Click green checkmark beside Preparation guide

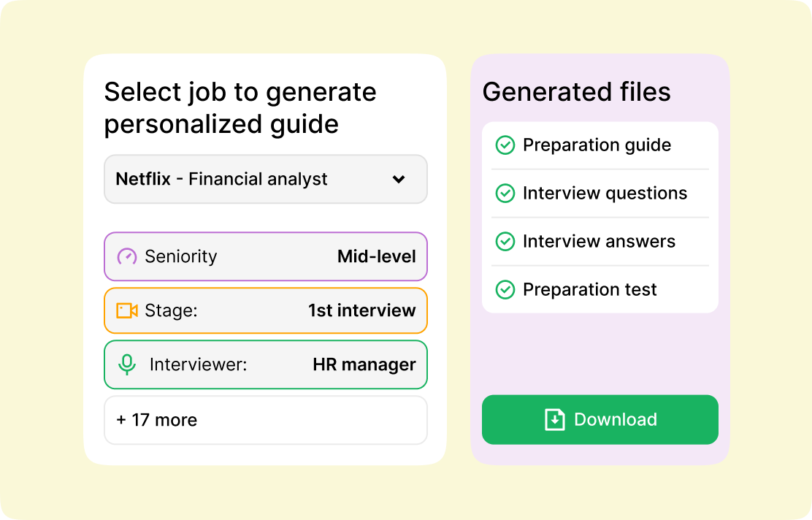[505, 145]
